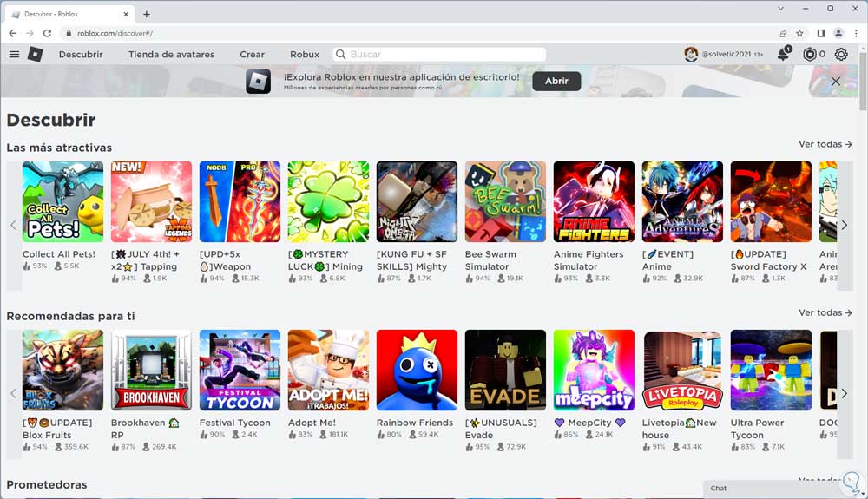Show next games in Recomendadas para ti
The width and height of the screenshot is (868, 499).
point(845,393)
